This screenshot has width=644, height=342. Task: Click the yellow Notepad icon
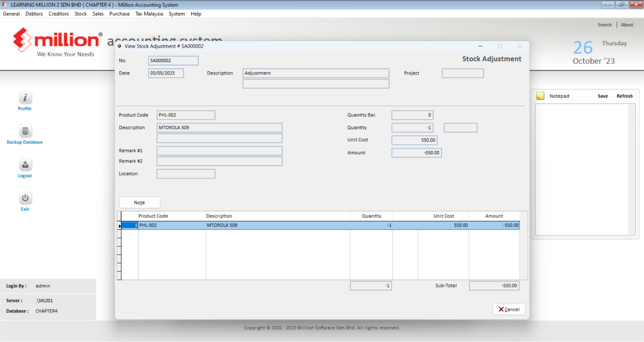pyautogui.click(x=540, y=96)
